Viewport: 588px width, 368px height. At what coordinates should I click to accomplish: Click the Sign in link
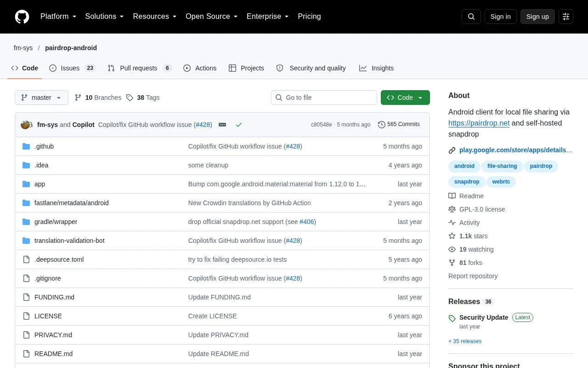pos(500,17)
